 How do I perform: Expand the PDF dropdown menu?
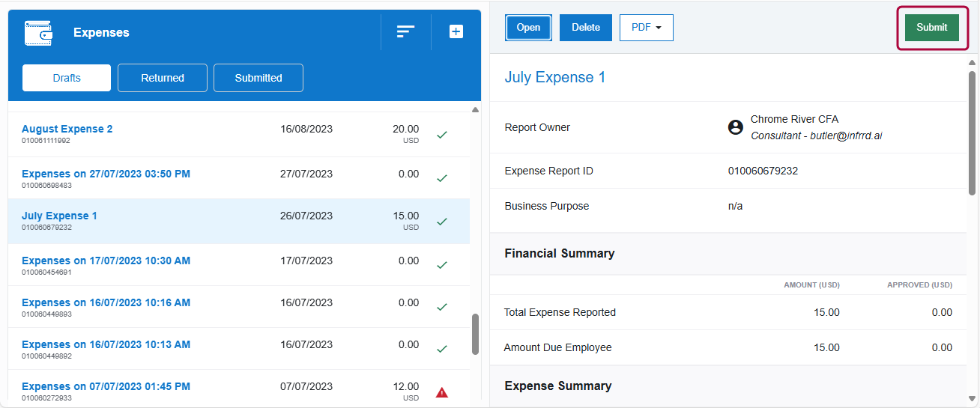coord(646,28)
